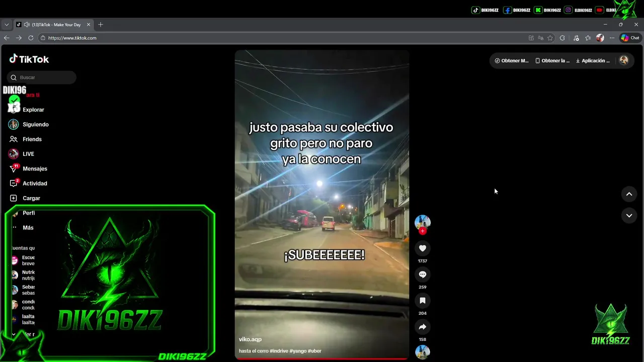Viewport: 644px width, 362px height.
Task: Expand Ver más under suggested accounts
Action: click(24, 334)
